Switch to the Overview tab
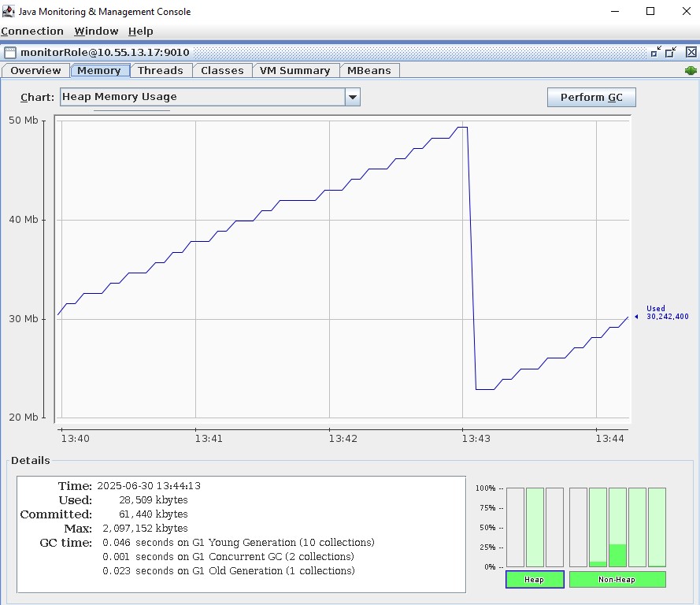 (35, 71)
